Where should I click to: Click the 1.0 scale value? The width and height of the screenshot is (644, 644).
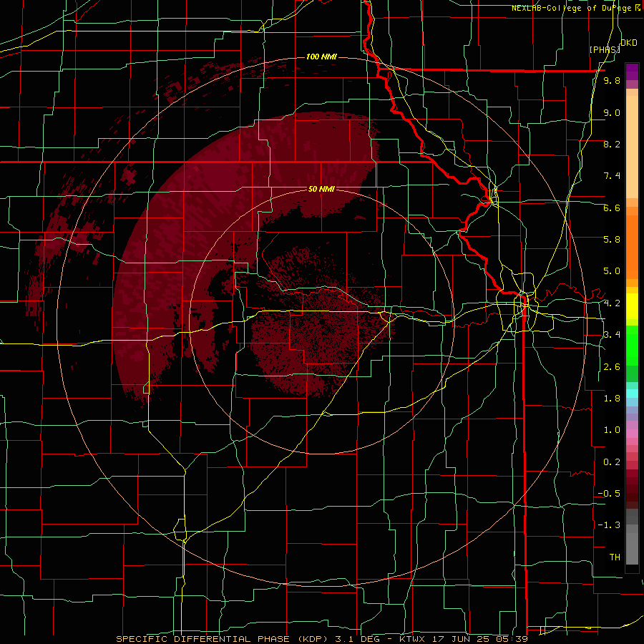pyautogui.click(x=612, y=430)
